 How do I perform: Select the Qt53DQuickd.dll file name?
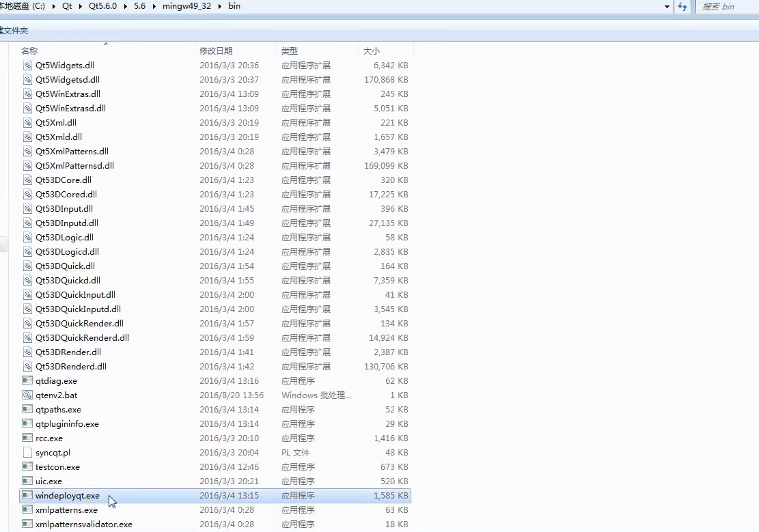68,280
